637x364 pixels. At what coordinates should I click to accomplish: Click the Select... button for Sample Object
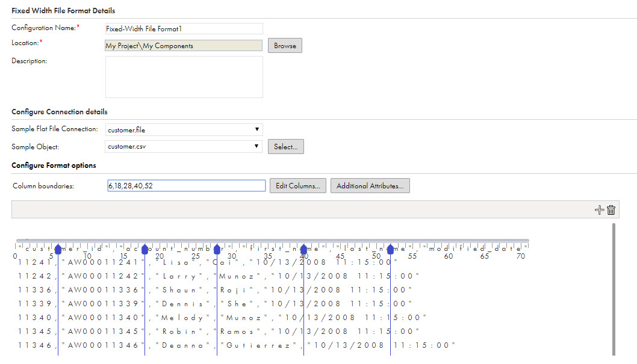point(285,146)
